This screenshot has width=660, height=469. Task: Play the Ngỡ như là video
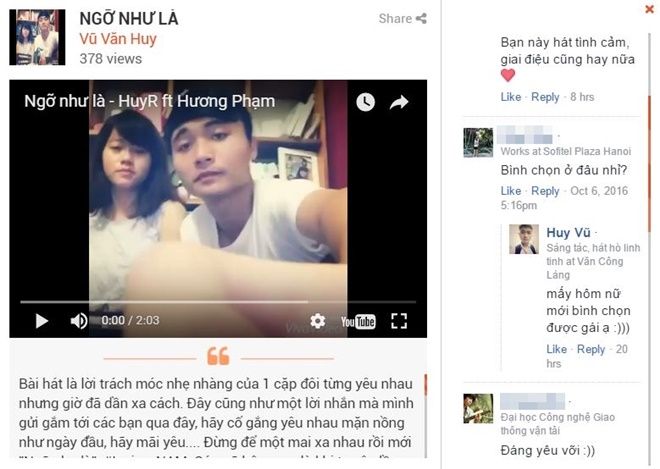(42, 321)
